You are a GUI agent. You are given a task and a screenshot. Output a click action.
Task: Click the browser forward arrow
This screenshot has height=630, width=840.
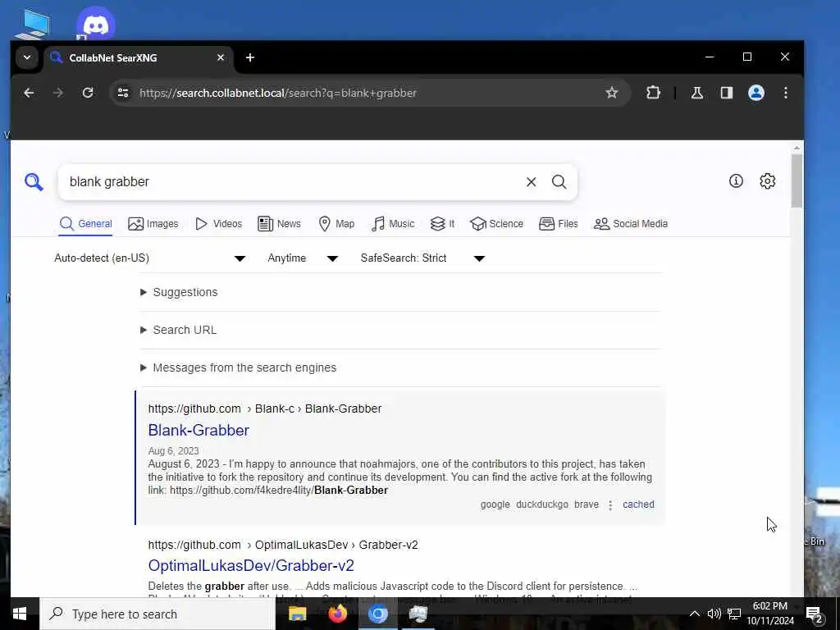(58, 93)
